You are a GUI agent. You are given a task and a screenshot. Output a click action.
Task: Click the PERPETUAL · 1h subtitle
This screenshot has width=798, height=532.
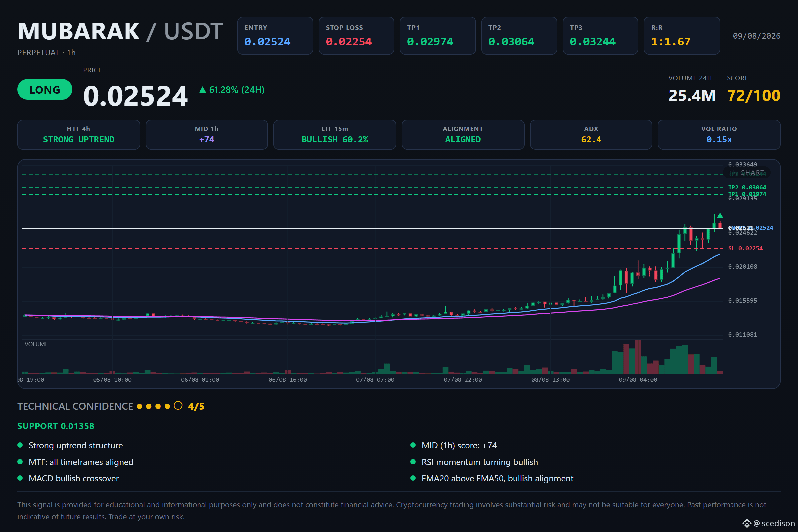47,53
